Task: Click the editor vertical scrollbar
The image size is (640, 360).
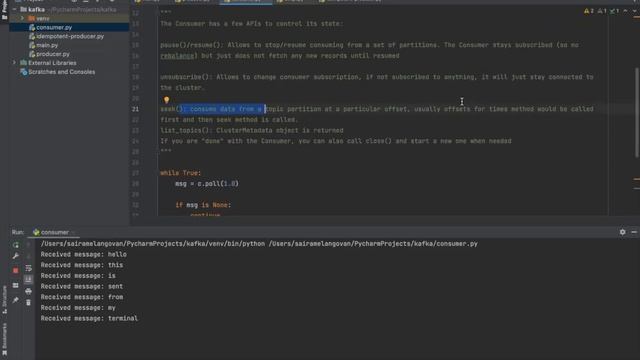Action: click(637, 112)
